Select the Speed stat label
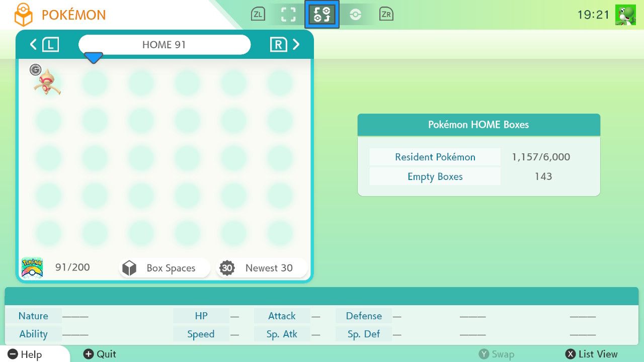Image resolution: width=644 pixels, height=362 pixels. pyautogui.click(x=201, y=334)
